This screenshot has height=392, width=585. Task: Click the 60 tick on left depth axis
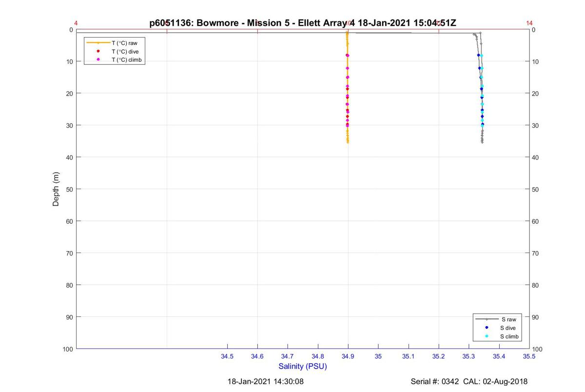pos(69,221)
